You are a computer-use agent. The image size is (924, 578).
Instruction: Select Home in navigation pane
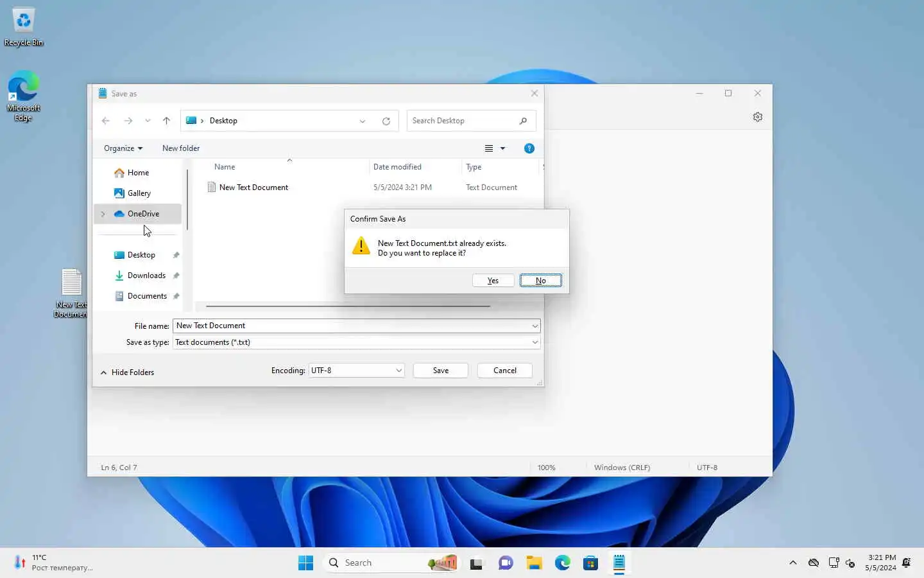(138, 173)
